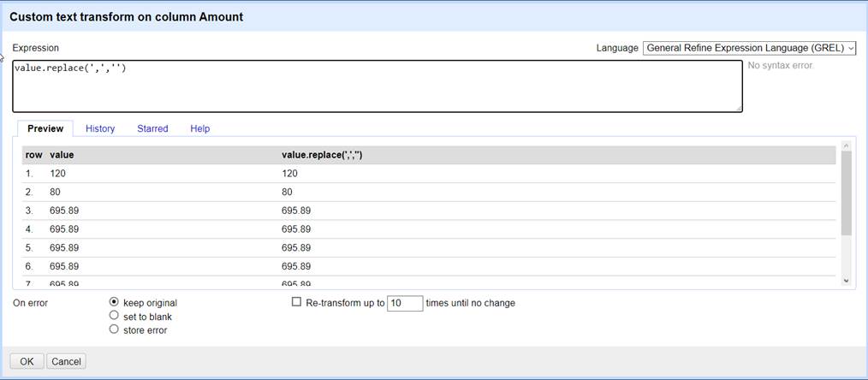Select the 'store error' option
The width and height of the screenshot is (868, 380).
click(114, 330)
